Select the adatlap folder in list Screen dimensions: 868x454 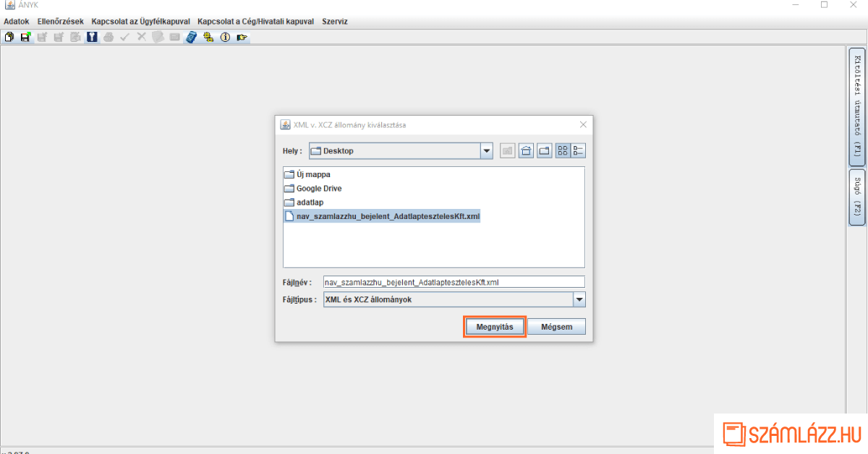coord(309,202)
